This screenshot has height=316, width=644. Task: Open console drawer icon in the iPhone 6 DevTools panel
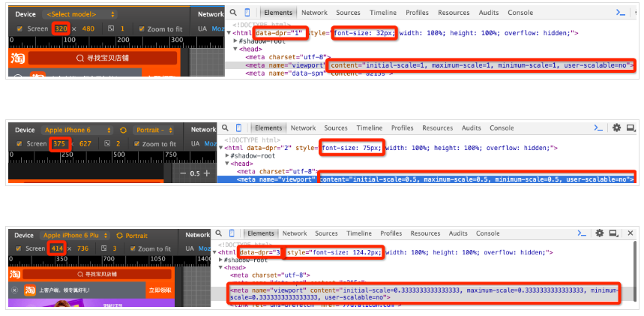(598, 128)
